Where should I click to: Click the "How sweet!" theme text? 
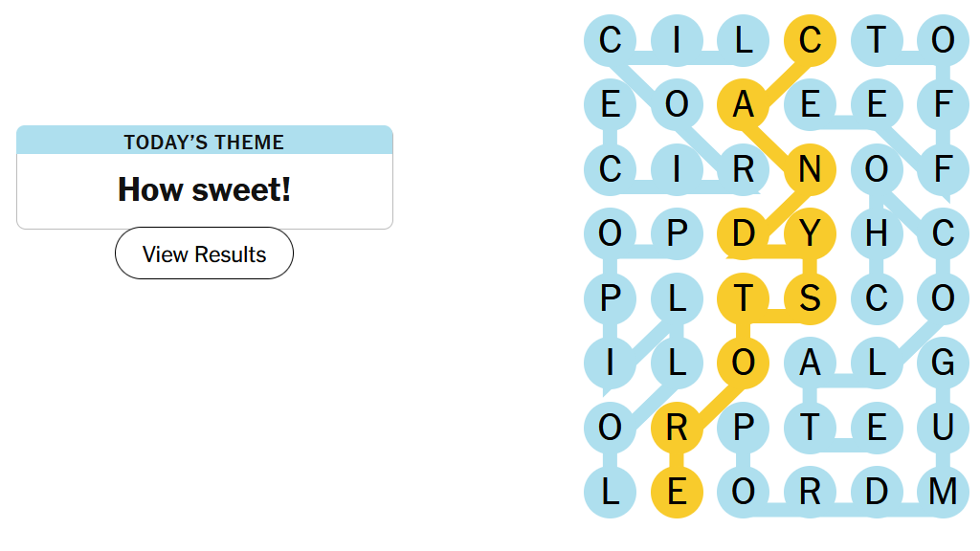pos(204,189)
